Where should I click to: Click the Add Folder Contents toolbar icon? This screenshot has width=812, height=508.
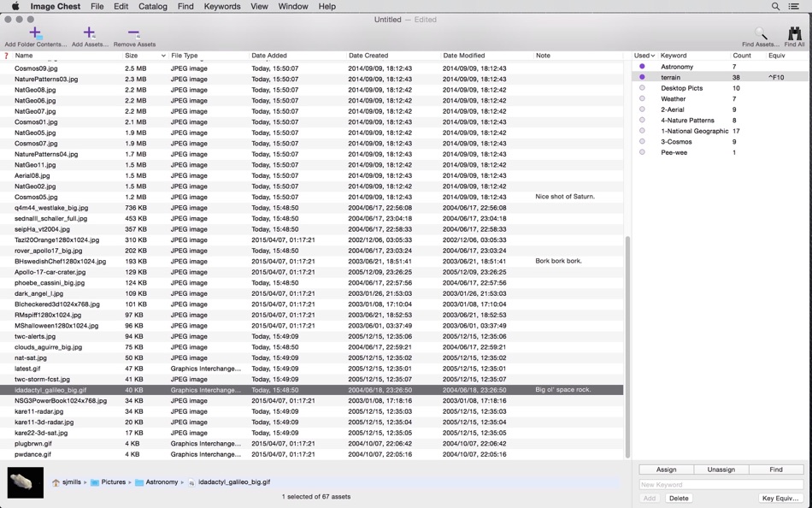tap(34, 34)
